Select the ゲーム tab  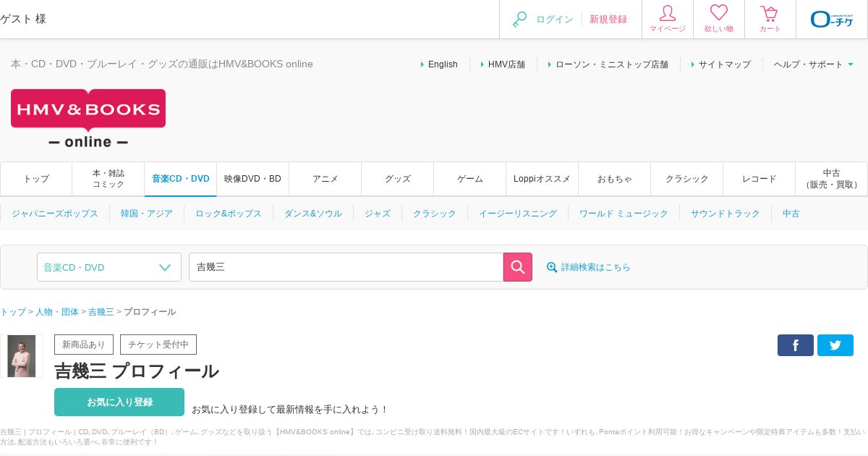tap(470, 179)
